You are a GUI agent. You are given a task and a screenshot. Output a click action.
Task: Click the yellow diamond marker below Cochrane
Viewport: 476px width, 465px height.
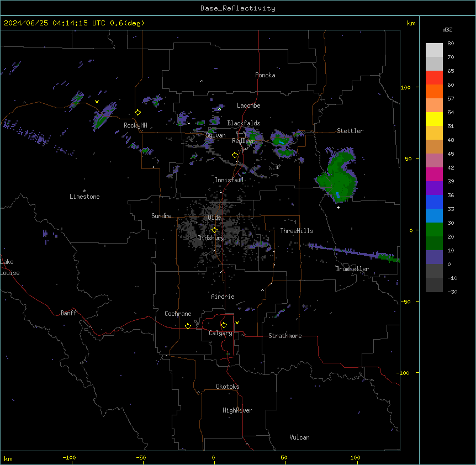[x=188, y=326]
